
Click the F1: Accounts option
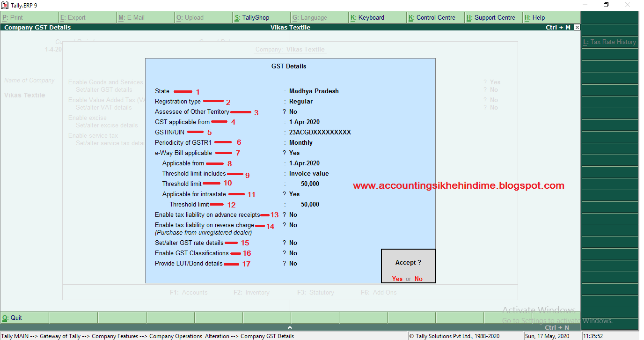[x=189, y=292]
